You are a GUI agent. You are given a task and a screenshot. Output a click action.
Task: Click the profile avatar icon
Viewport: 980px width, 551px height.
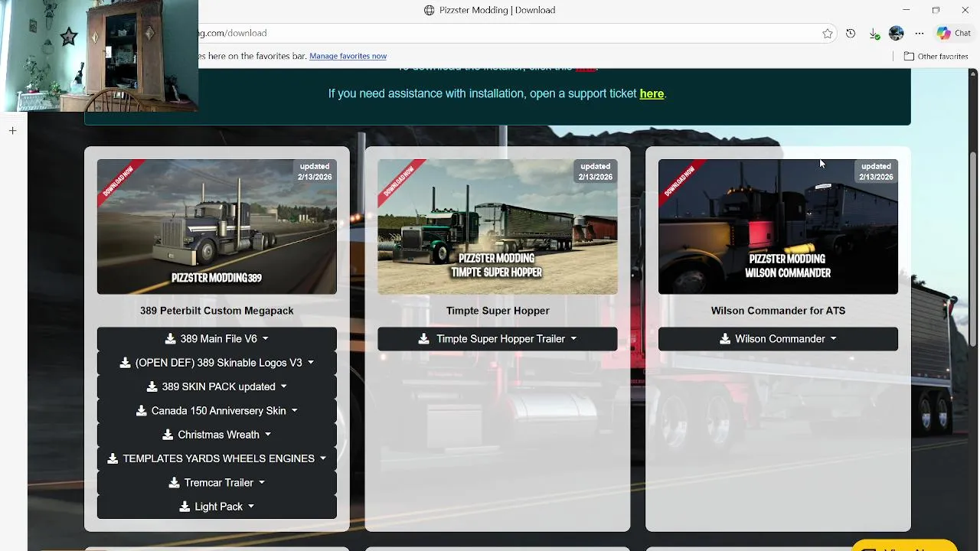coord(897,34)
